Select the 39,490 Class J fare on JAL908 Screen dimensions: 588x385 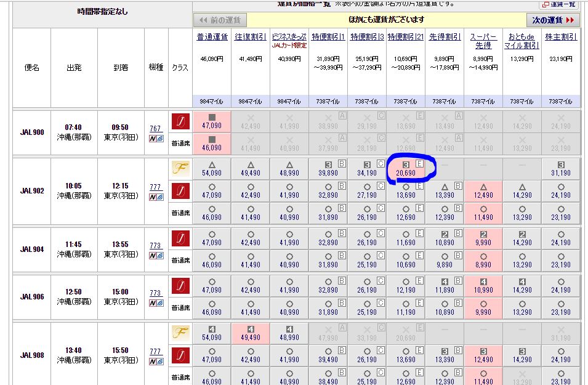pos(328,355)
